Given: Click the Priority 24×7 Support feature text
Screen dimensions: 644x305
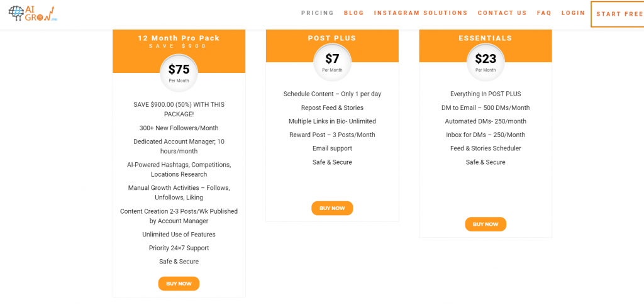Looking at the screenshot, I should [179, 248].
